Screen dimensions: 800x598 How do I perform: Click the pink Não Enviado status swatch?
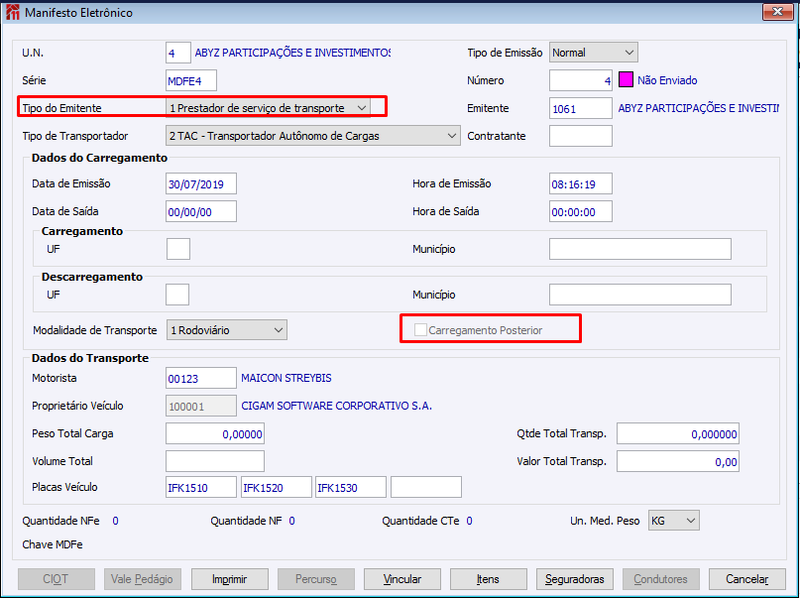click(x=626, y=80)
